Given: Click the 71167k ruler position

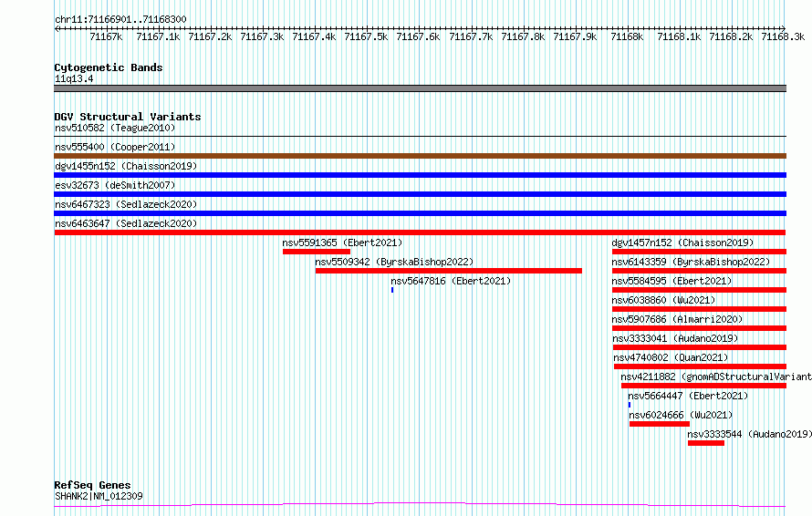Looking at the screenshot, I should (106, 36).
